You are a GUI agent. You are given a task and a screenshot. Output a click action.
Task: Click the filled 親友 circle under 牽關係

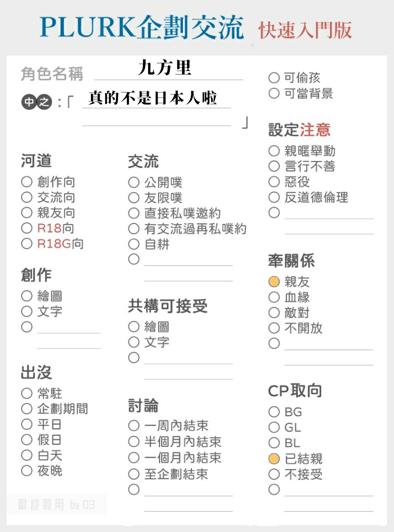(x=274, y=282)
